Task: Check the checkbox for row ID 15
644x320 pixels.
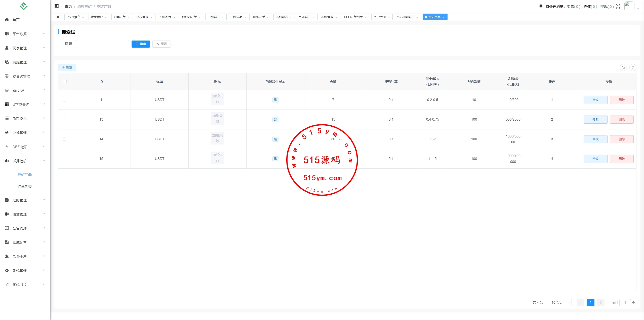Action: 64,159
